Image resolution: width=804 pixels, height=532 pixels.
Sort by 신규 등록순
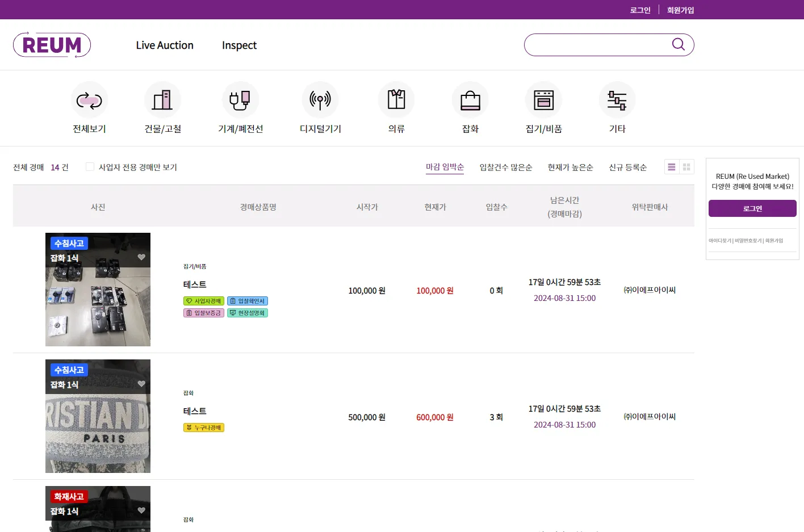coord(628,167)
